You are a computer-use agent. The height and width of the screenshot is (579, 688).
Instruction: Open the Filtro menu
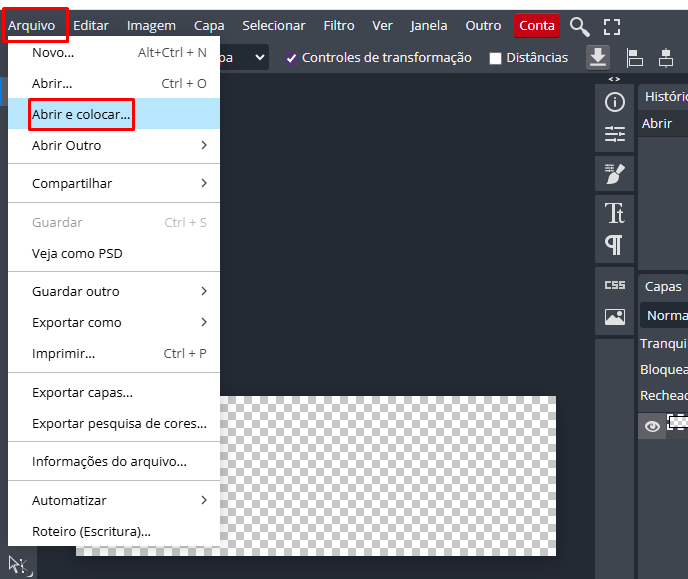click(x=339, y=26)
